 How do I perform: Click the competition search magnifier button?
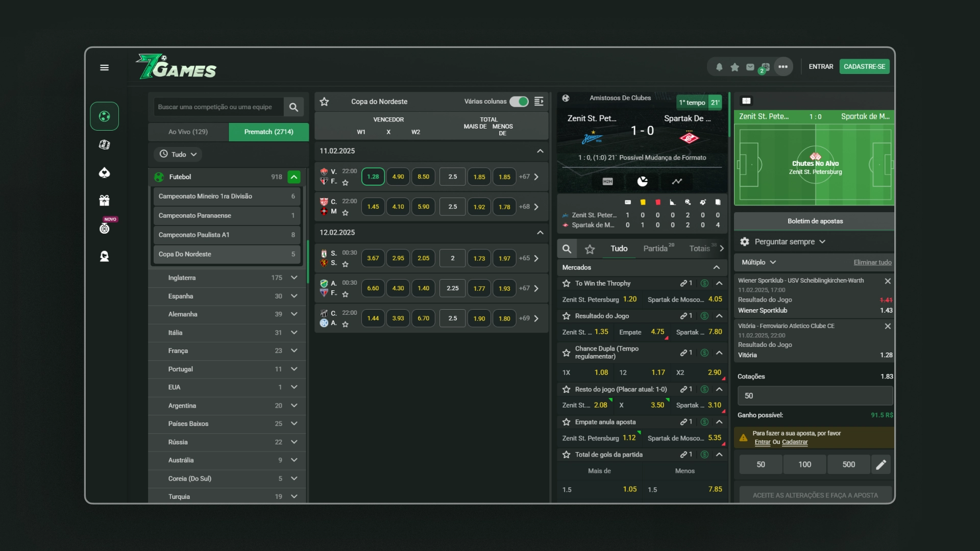coord(293,107)
